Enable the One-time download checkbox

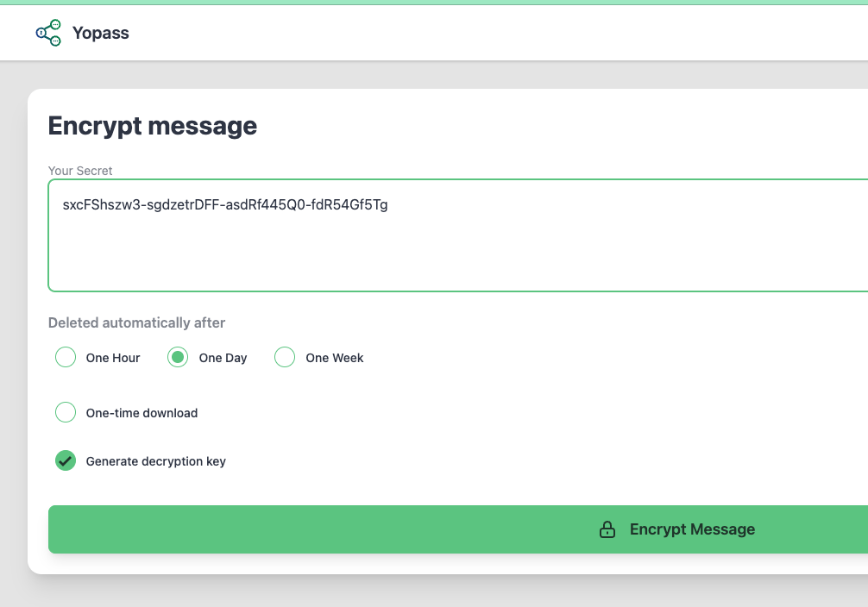[x=66, y=412]
